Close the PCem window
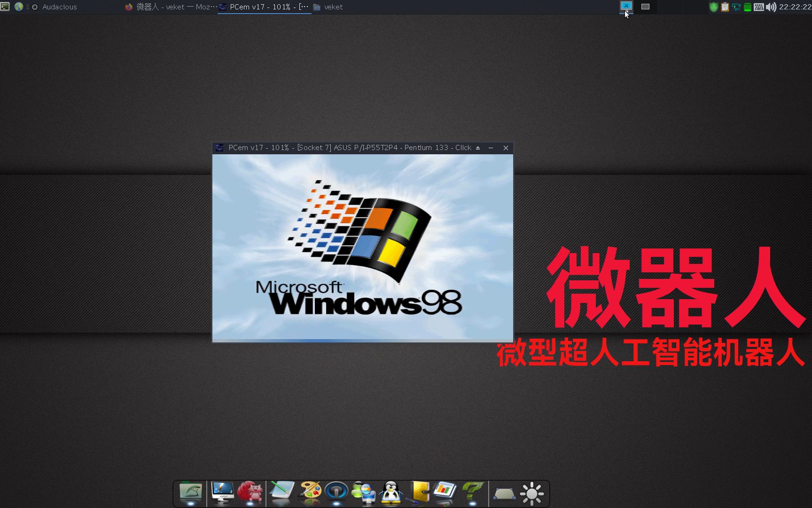This screenshot has height=508, width=812. pos(506,148)
